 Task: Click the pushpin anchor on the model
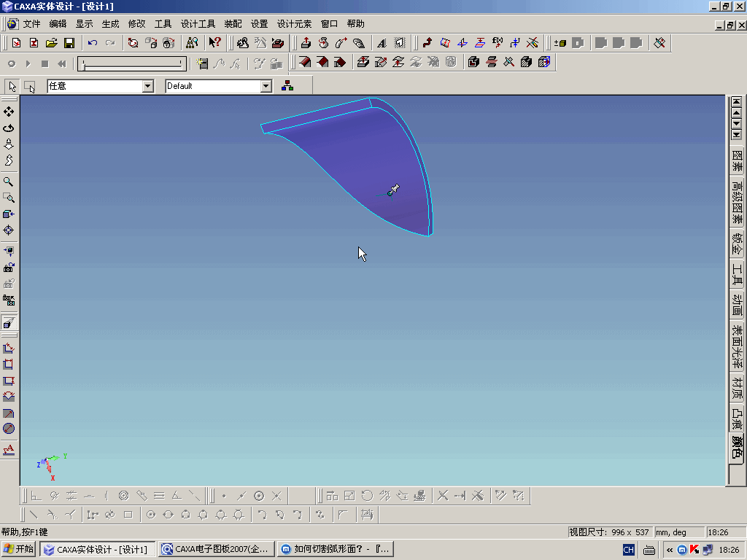click(393, 190)
